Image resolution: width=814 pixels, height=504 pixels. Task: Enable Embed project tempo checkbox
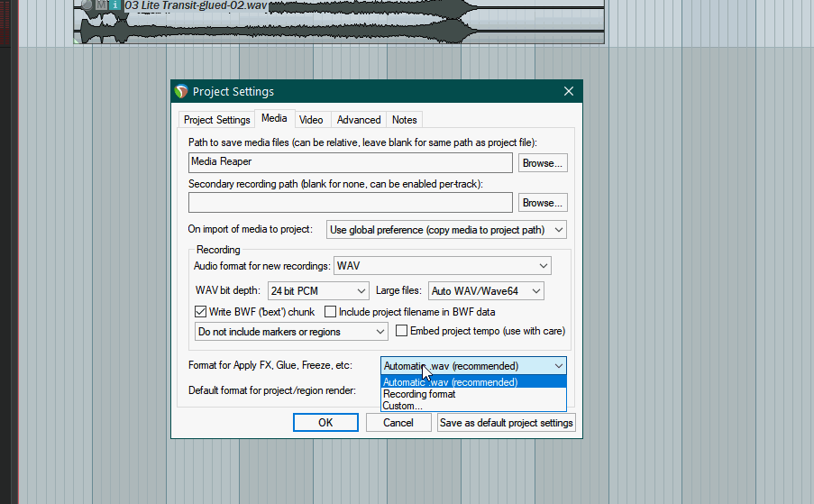tap(401, 331)
